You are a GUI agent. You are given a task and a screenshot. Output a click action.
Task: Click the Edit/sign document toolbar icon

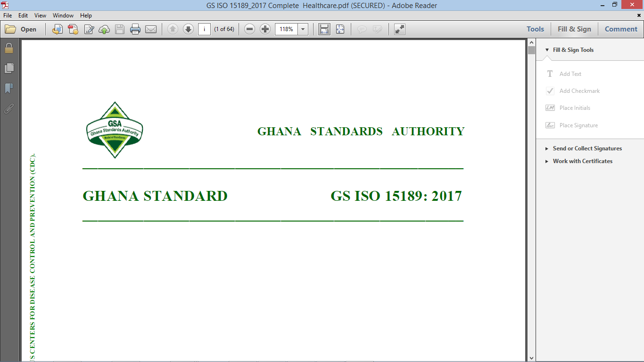click(x=89, y=29)
